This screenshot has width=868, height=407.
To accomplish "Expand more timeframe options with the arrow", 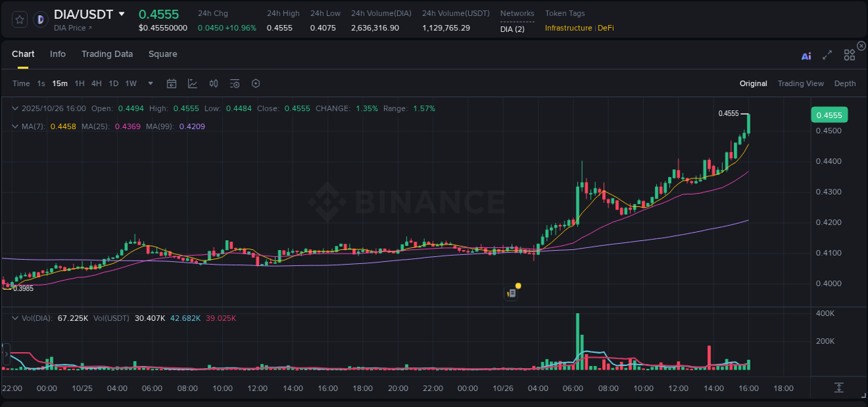I will tap(149, 83).
